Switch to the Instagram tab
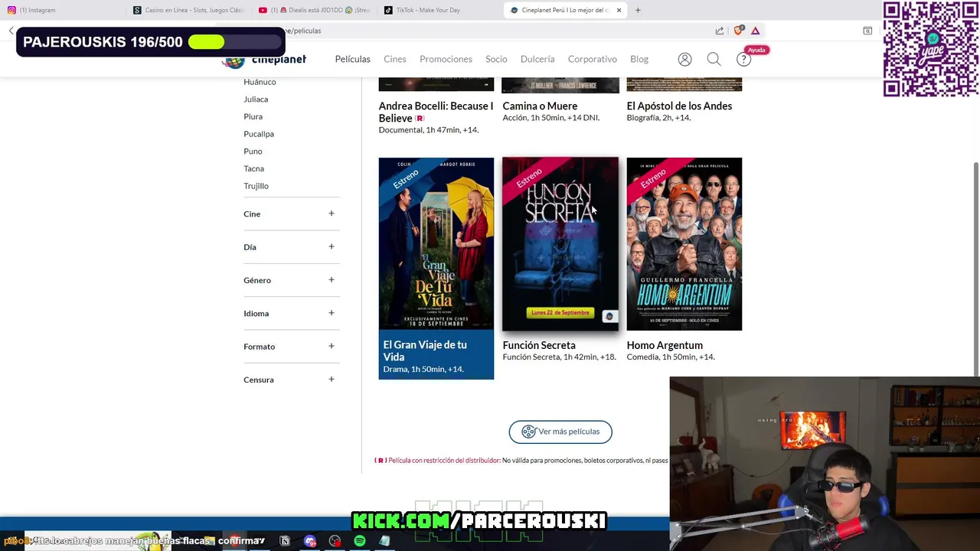This screenshot has height=551, width=980. [61, 10]
